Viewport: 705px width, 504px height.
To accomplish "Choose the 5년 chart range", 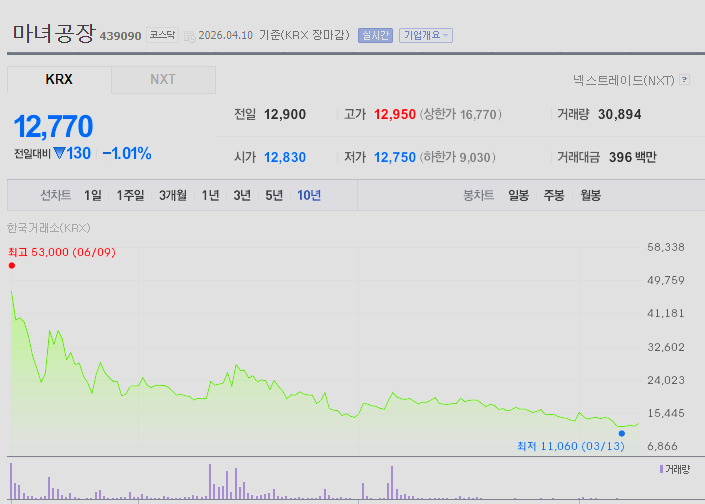I will coord(274,195).
